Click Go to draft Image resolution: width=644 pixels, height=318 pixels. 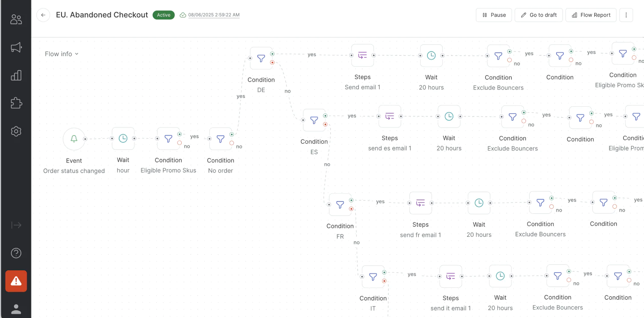538,15
